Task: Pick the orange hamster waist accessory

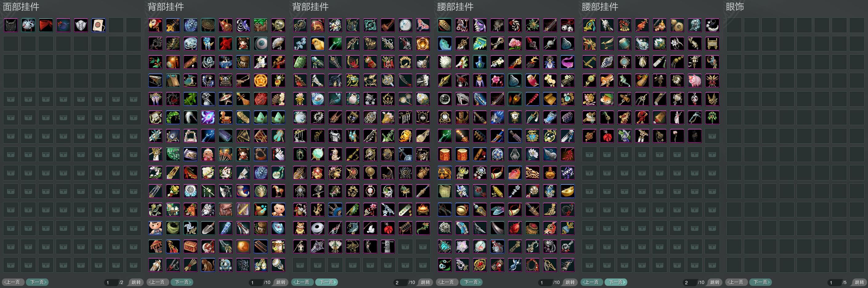Action: [607, 99]
